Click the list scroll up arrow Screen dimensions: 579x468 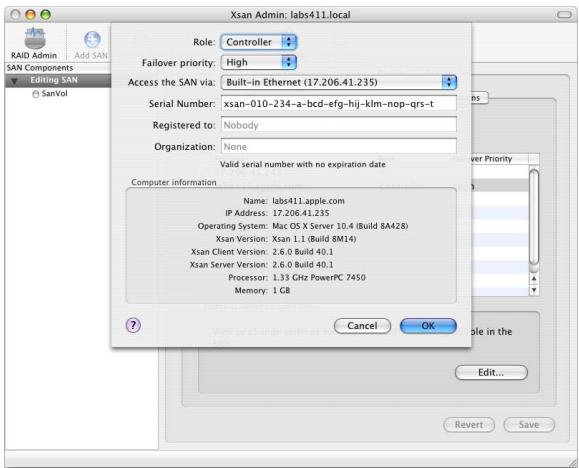(x=534, y=279)
